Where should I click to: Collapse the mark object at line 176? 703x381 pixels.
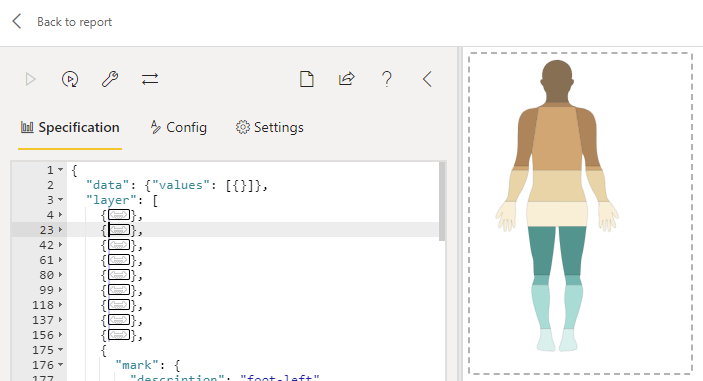click(x=61, y=365)
